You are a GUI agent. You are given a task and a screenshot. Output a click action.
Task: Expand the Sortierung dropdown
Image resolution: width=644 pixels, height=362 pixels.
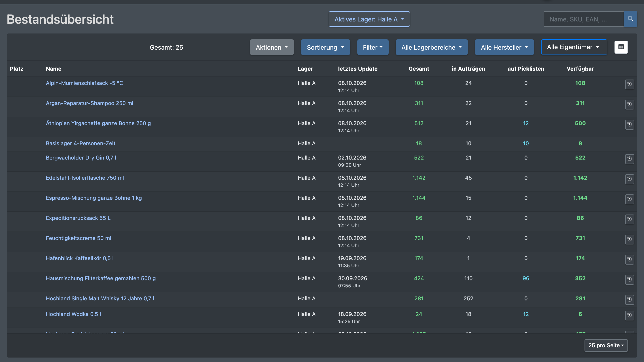[325, 47]
